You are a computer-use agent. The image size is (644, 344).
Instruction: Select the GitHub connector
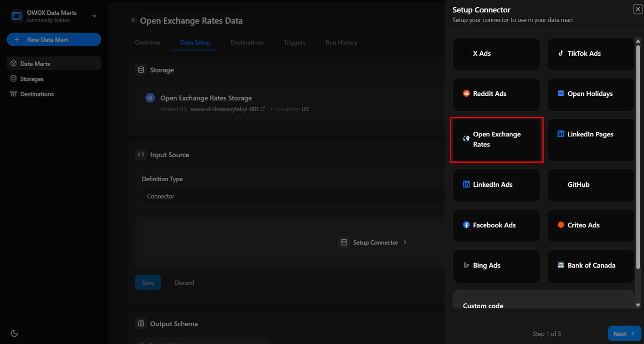[591, 185]
